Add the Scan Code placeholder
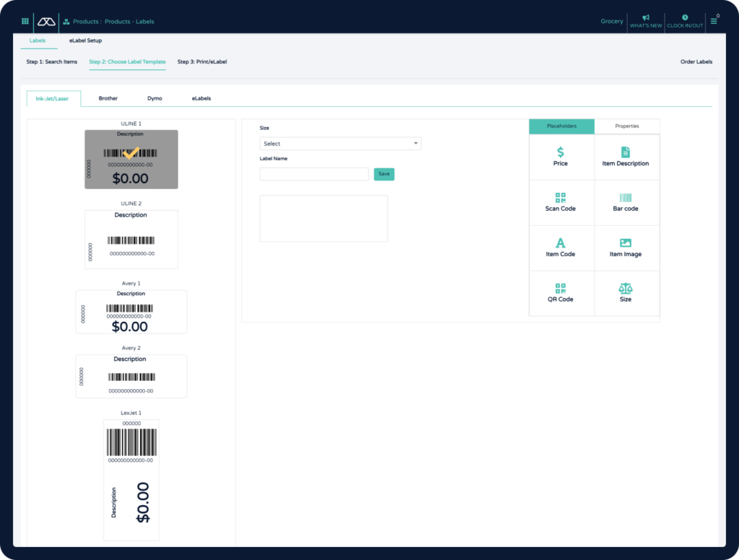The width and height of the screenshot is (739, 560). coord(561,202)
